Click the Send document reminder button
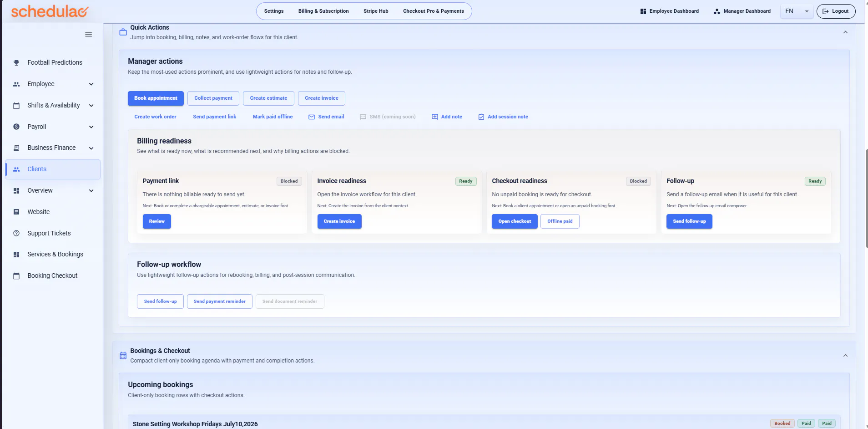 click(x=290, y=301)
